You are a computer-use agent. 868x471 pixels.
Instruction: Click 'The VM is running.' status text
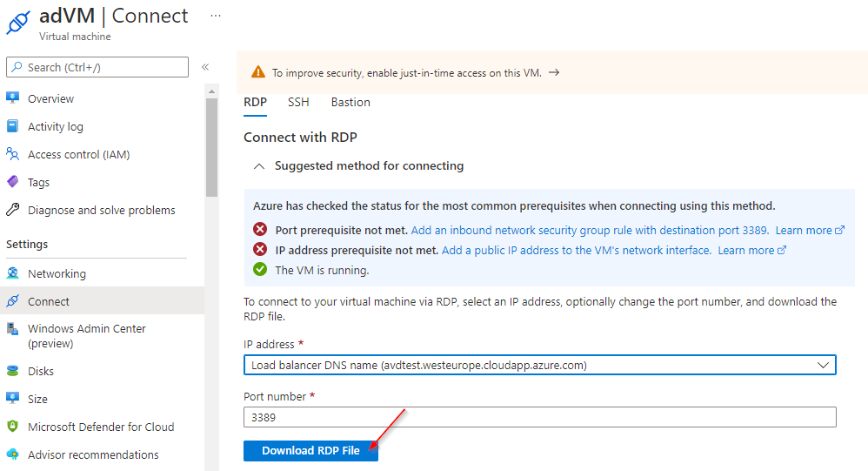point(322,271)
